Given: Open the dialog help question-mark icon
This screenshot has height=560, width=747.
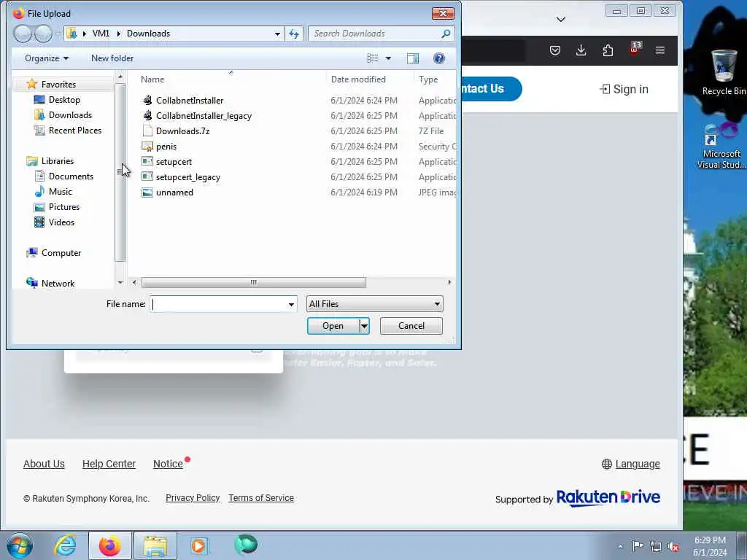Looking at the screenshot, I should (x=438, y=58).
